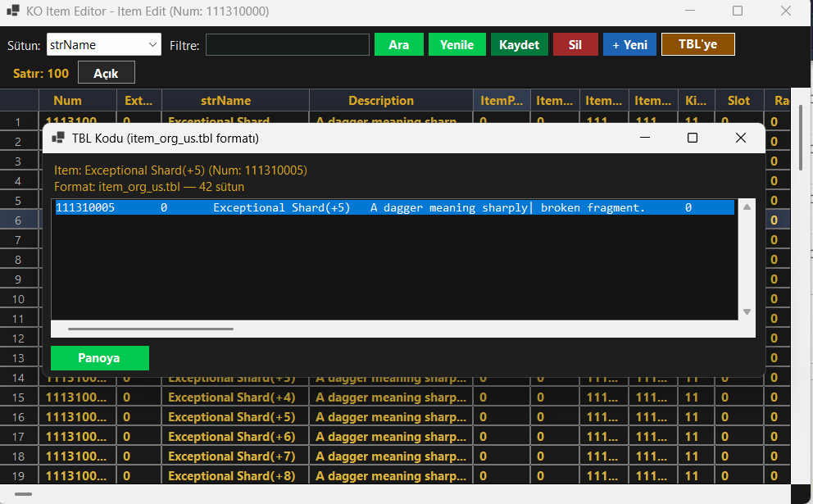
Task: Open the Sütun strName dropdown
Action: [104, 44]
